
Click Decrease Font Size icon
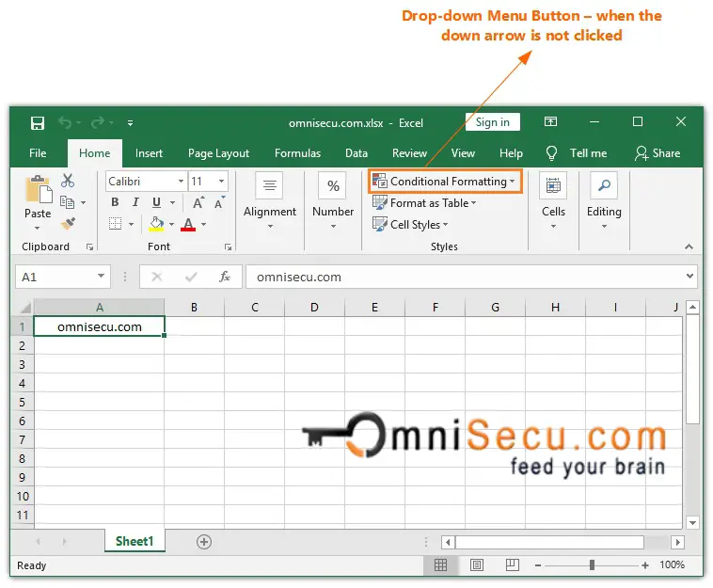pos(219,203)
